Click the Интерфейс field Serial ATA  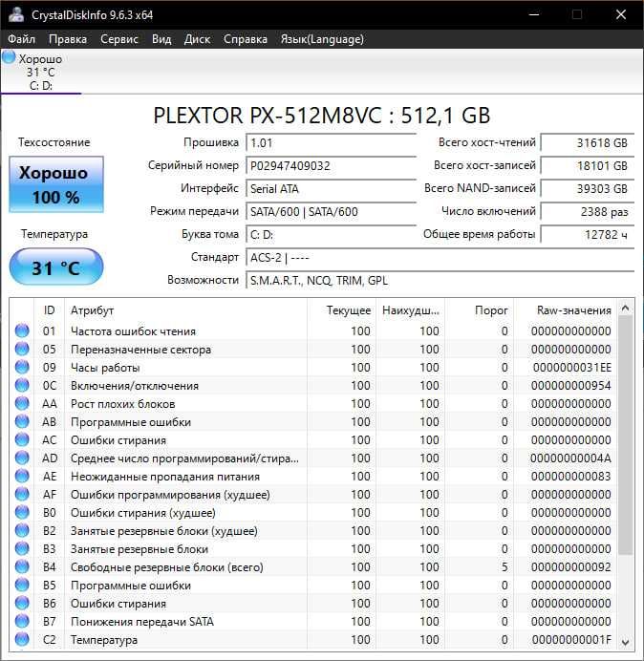[331, 188]
